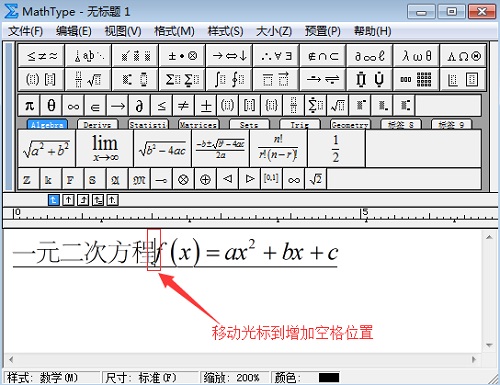This screenshot has width=500, height=385.
Task: Switch to the Derivs tab
Action: click(x=97, y=125)
